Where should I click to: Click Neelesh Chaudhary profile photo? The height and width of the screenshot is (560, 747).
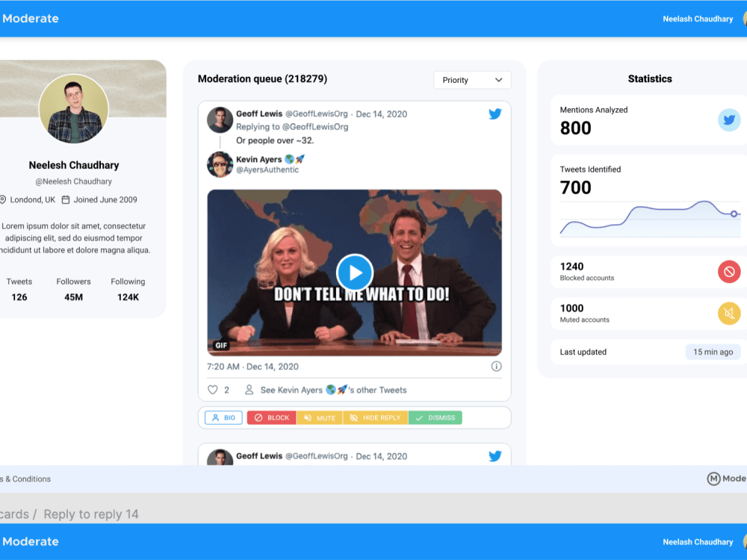74,108
